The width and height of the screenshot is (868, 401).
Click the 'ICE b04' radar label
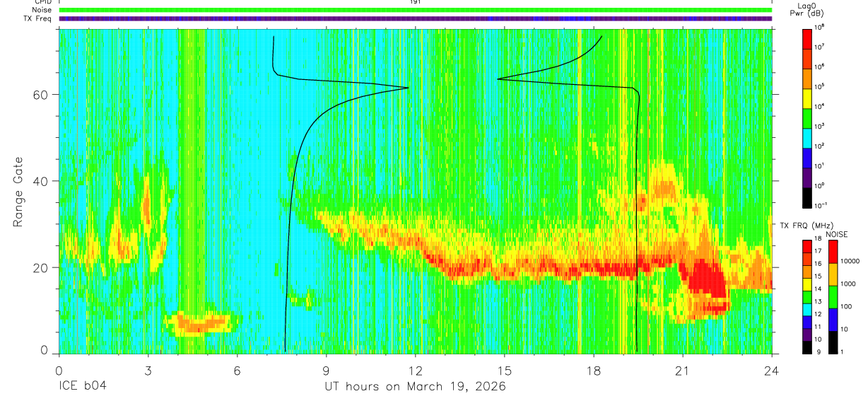(x=81, y=387)
